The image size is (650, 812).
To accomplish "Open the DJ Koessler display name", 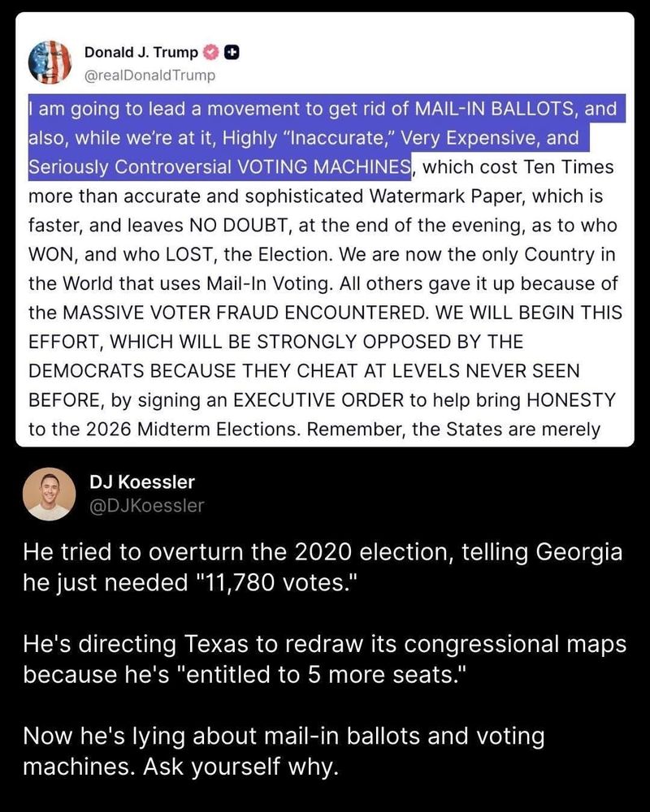I will [142, 482].
